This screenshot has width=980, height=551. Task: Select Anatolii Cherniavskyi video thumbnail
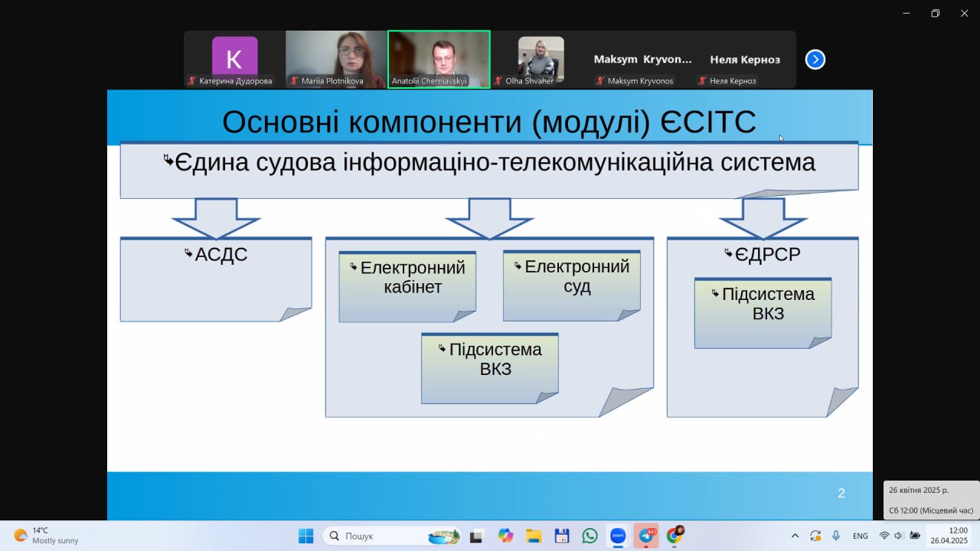click(439, 60)
